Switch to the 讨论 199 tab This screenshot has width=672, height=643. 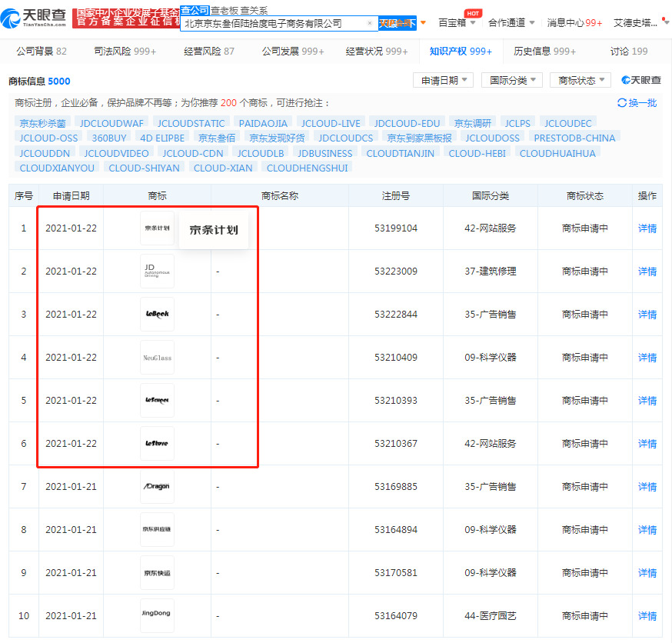point(629,52)
